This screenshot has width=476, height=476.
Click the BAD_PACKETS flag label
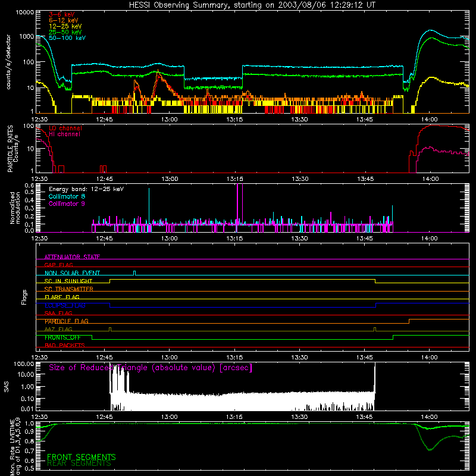point(64,345)
